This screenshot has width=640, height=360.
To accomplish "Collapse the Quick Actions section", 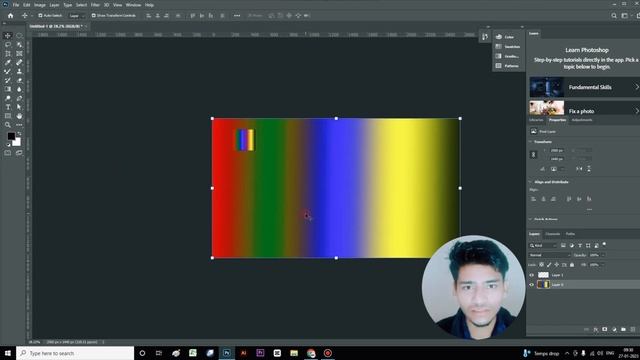I will click(x=531, y=219).
